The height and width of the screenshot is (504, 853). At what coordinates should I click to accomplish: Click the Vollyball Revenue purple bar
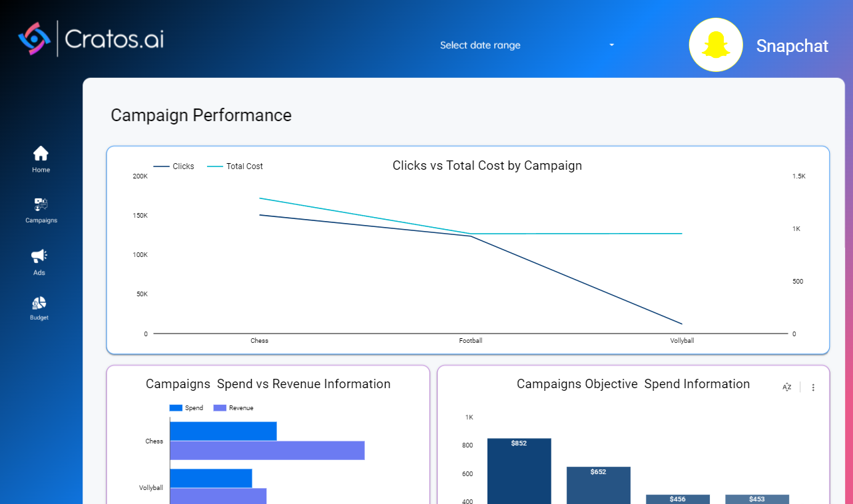pos(218,496)
